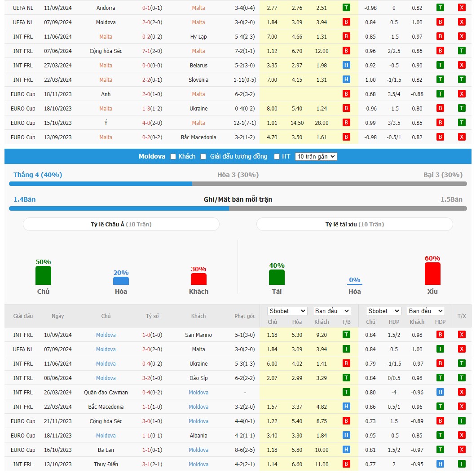This screenshot has height=473, width=476.
Task: Click handicap value -4 in Quần đảo Cayman row
Action: [394, 392]
